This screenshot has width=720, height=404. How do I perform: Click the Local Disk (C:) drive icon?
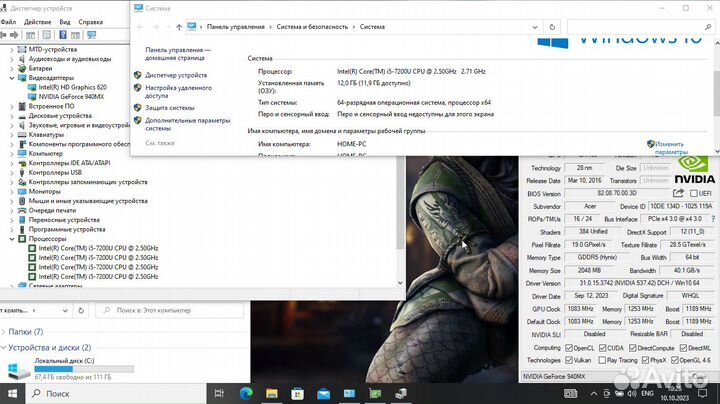tap(19, 370)
